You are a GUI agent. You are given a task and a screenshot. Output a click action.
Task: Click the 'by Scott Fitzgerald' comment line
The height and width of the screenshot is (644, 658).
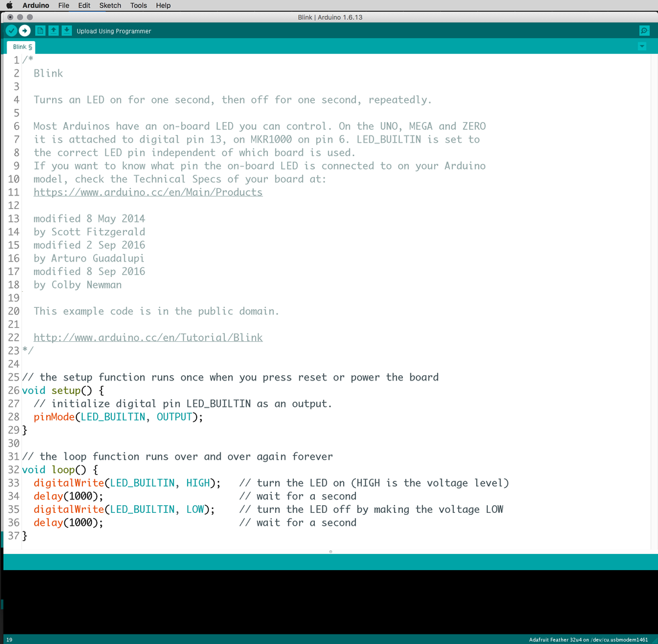pos(89,232)
